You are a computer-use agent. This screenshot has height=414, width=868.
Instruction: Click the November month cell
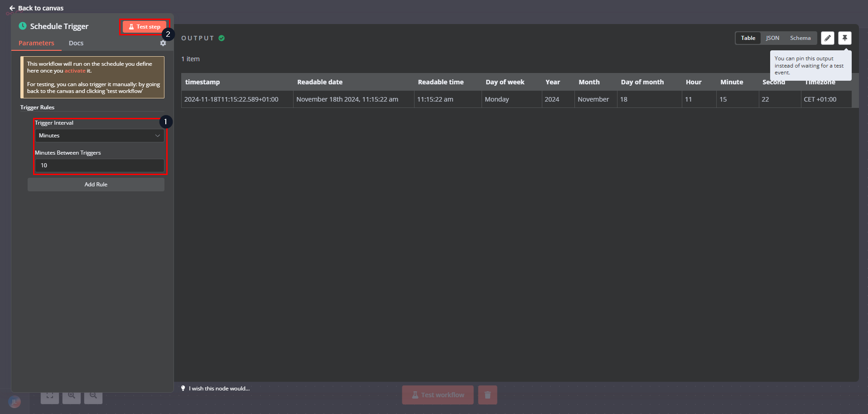596,99
